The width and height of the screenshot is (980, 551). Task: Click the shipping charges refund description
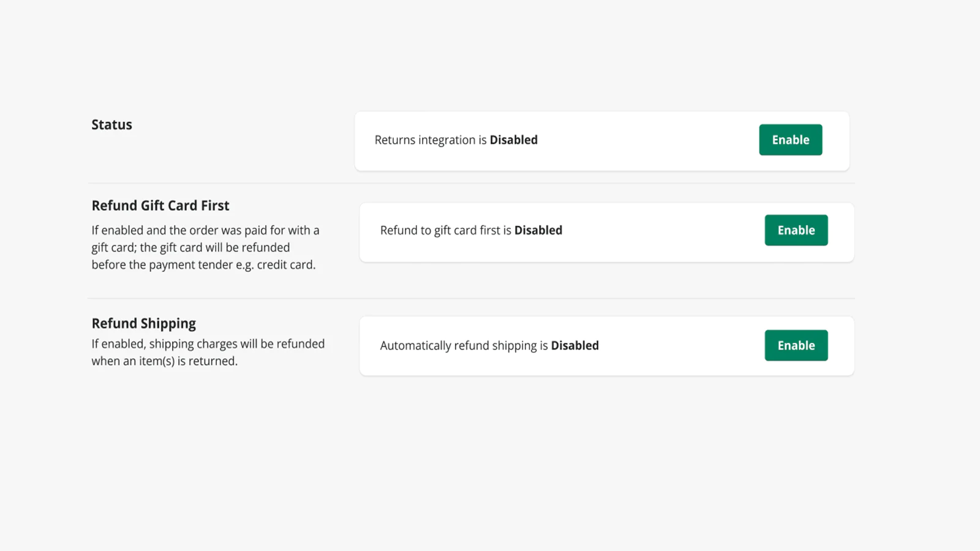point(208,353)
